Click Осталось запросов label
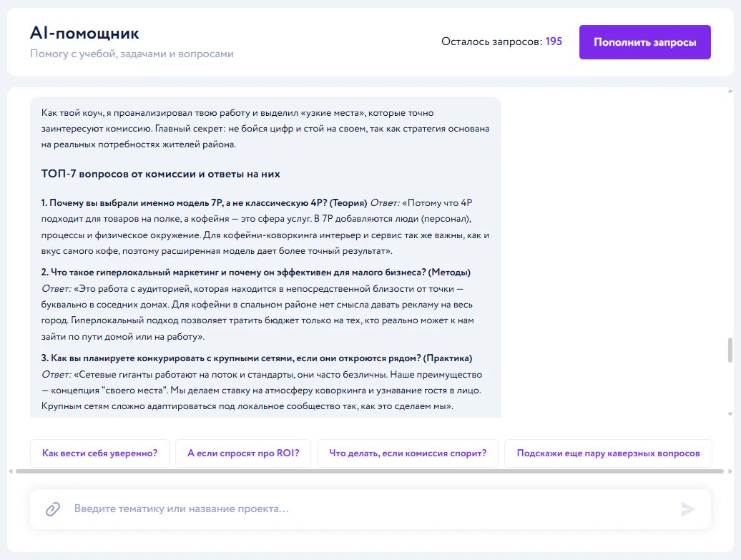The image size is (741, 560). click(x=492, y=41)
